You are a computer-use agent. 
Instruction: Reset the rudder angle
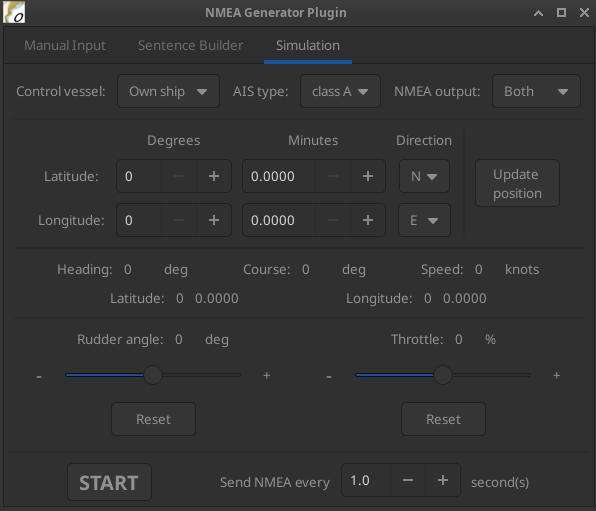click(x=154, y=419)
